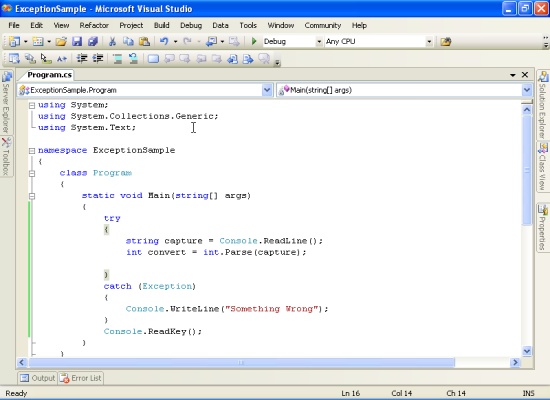Show the Error List panel
This screenshot has height=400, width=550.
[x=81, y=378]
